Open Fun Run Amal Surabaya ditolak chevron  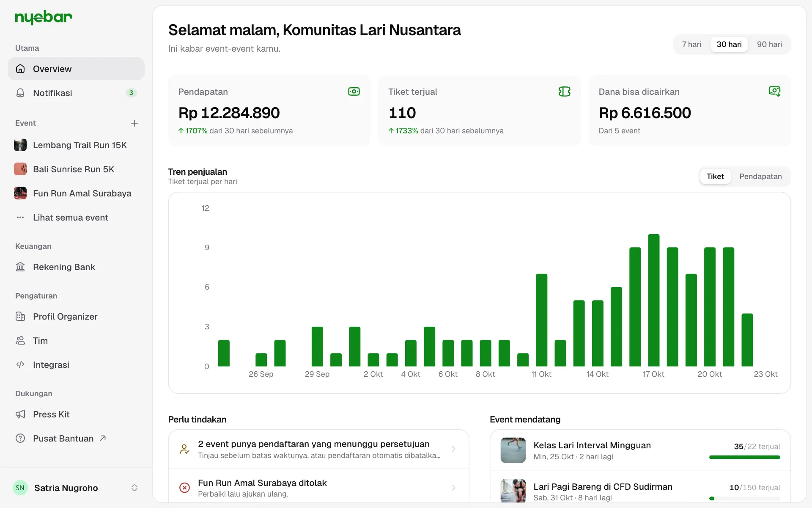(x=453, y=488)
